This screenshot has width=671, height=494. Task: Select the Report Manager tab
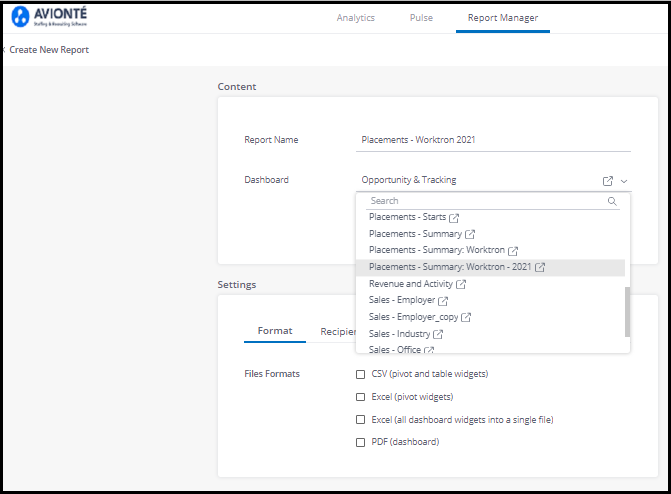503,18
